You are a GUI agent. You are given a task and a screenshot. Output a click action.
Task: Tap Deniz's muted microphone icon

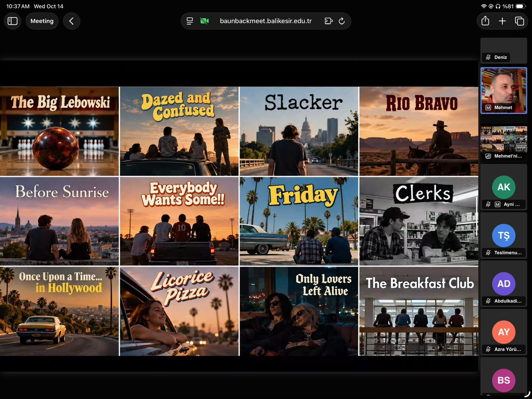(x=488, y=57)
